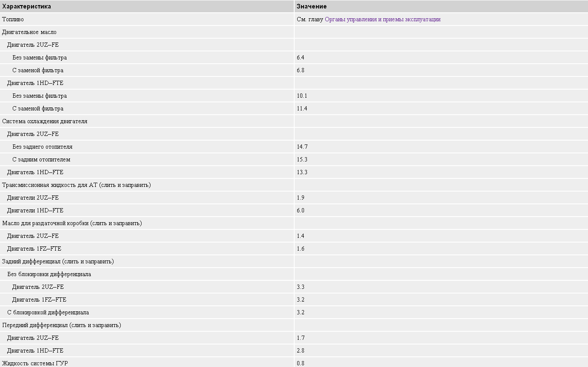Select 'Без замены фильтра' label beside 6.4
The height and width of the screenshot is (367, 588).
point(40,57)
